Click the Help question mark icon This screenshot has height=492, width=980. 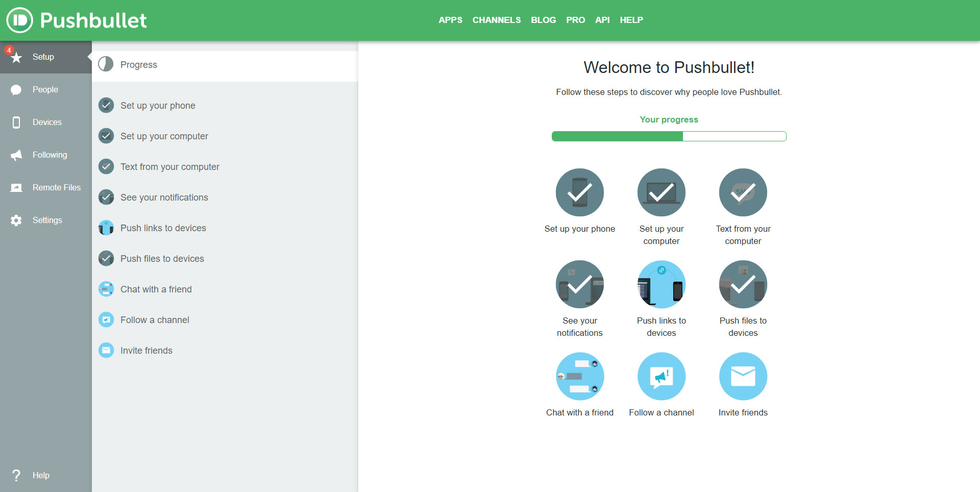tap(16, 475)
